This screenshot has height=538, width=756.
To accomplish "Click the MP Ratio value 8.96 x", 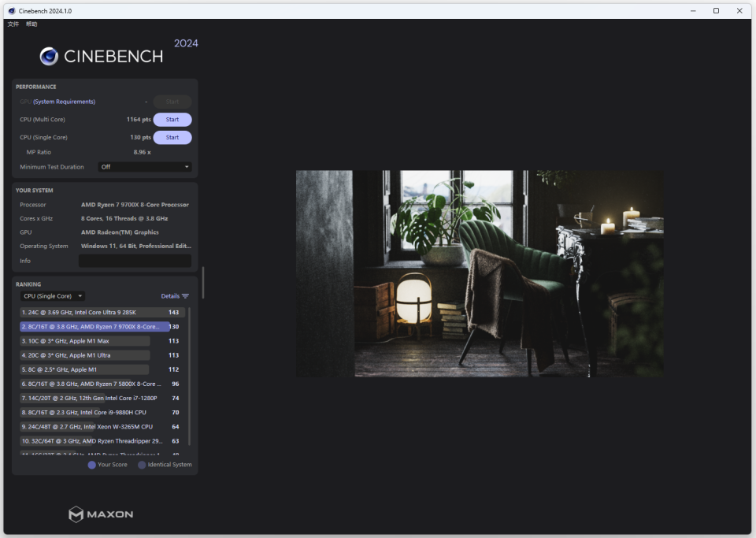I will [x=143, y=152].
